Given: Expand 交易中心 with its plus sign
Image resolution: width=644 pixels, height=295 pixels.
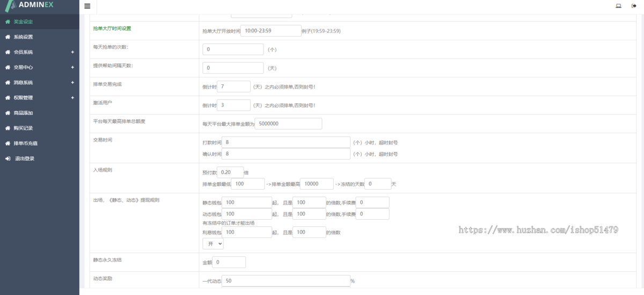Looking at the screenshot, I should pos(72,67).
